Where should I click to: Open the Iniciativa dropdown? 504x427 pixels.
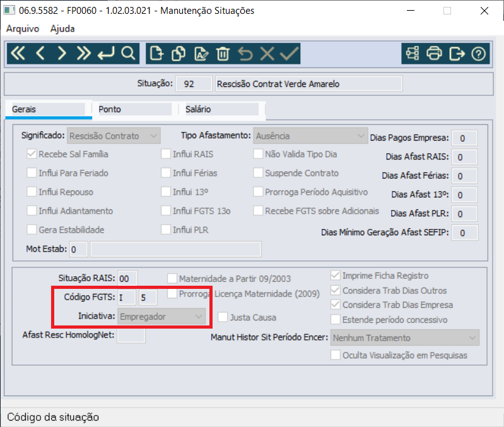click(x=161, y=317)
